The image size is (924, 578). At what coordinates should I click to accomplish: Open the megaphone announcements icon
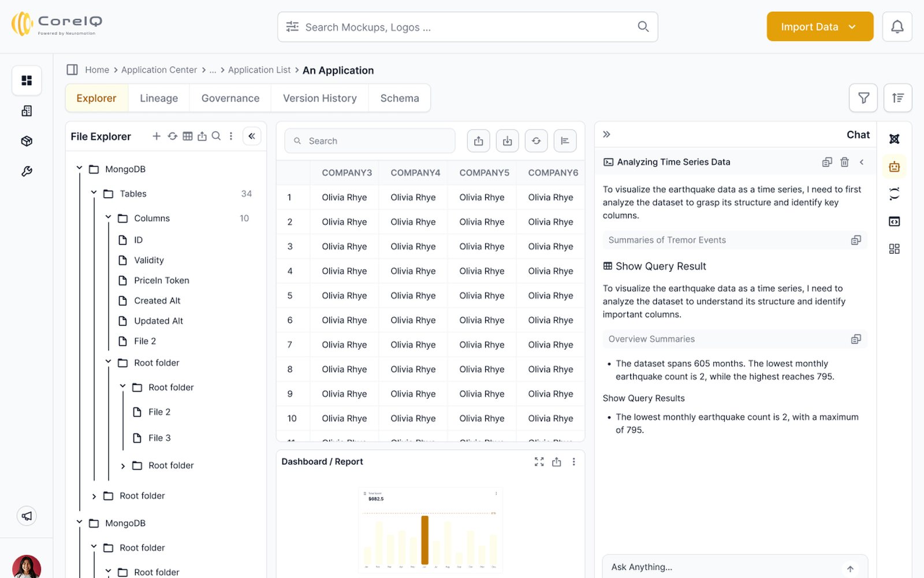[x=27, y=516]
